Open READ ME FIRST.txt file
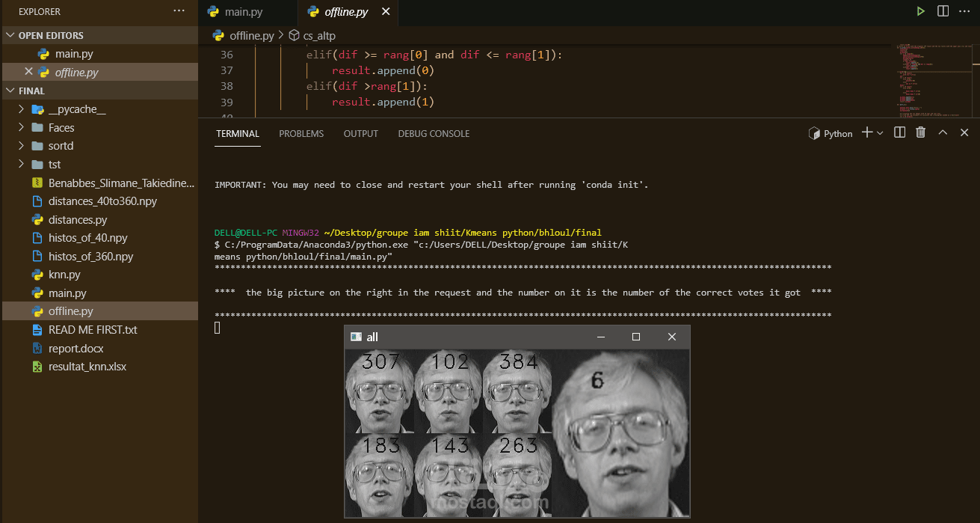Image resolution: width=980 pixels, height=523 pixels. tap(99, 329)
